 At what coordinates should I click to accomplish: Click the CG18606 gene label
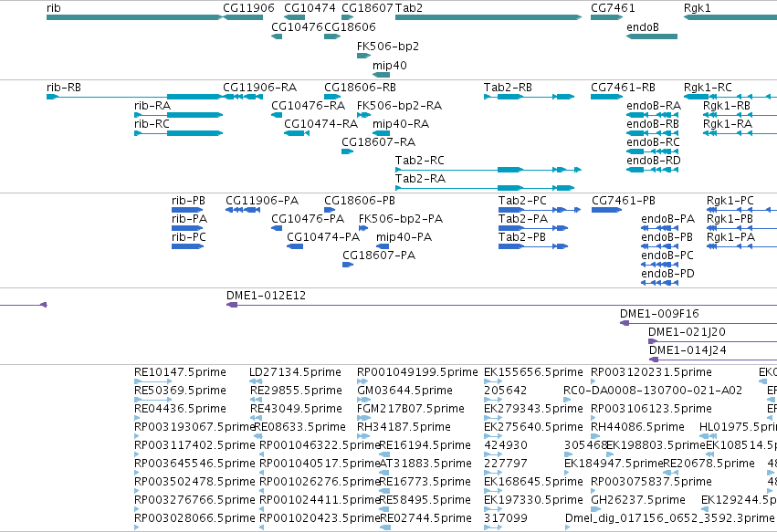pyautogui.click(x=350, y=27)
